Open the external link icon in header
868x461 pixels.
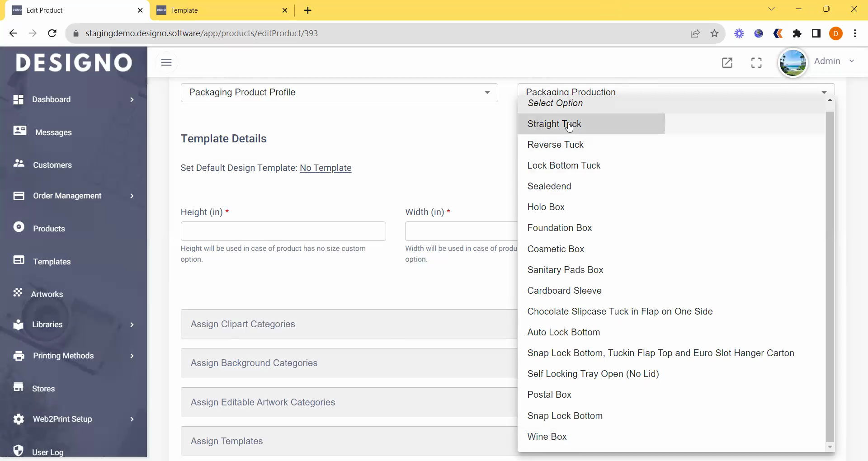click(x=727, y=62)
